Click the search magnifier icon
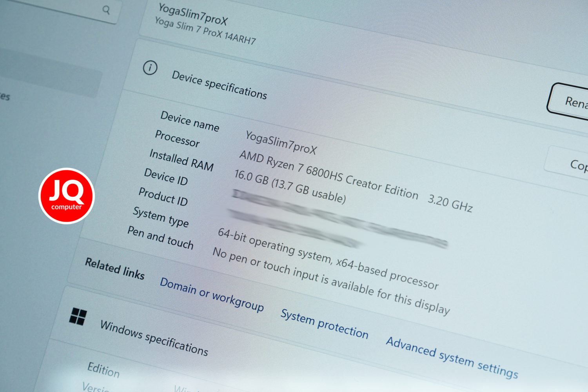588x392 pixels. 106,10
